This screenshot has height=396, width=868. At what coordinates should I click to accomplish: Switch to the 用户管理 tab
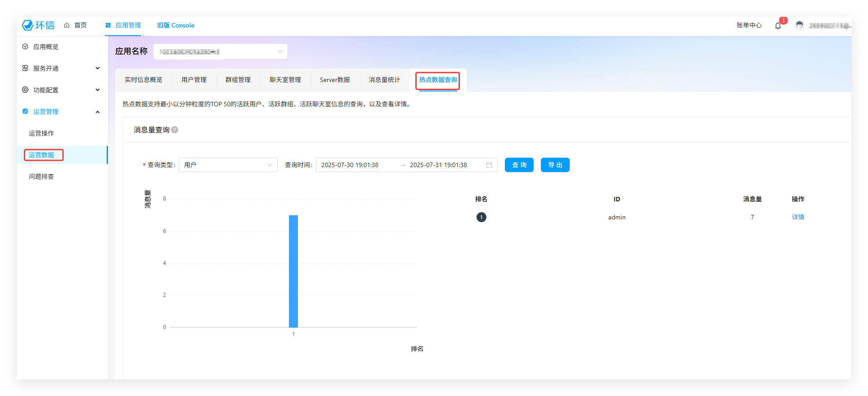tap(193, 80)
